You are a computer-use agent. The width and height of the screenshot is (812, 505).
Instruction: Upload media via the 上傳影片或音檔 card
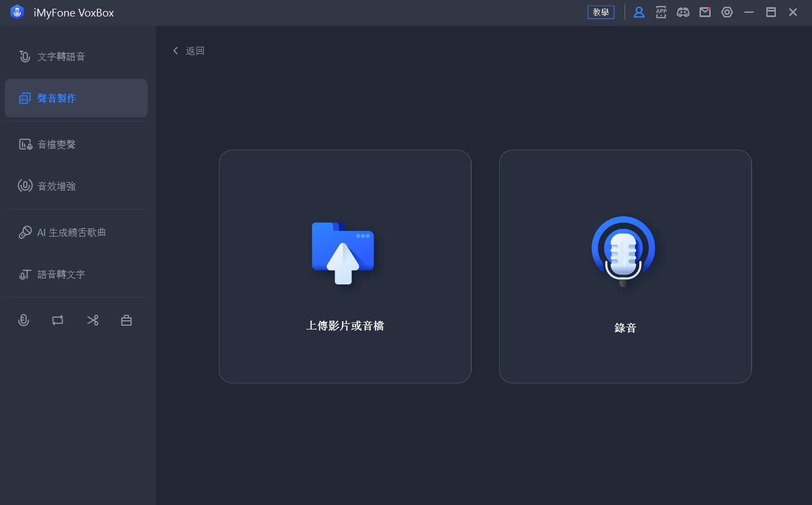point(345,266)
